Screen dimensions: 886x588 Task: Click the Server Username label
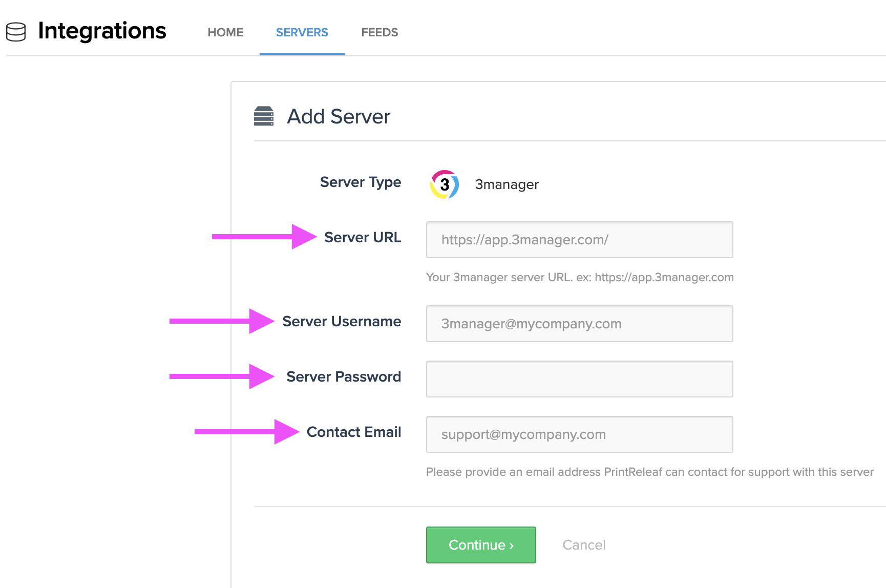(342, 322)
